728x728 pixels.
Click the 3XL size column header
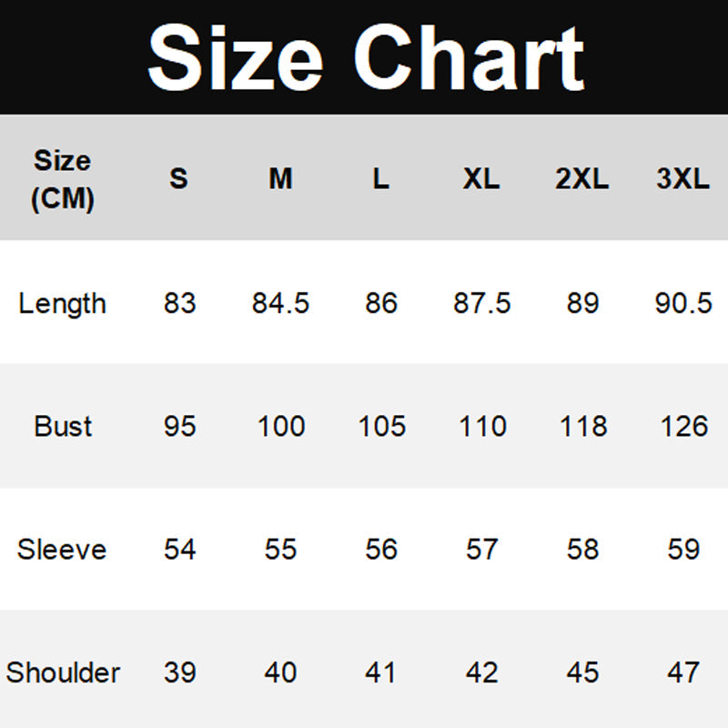pos(682,179)
